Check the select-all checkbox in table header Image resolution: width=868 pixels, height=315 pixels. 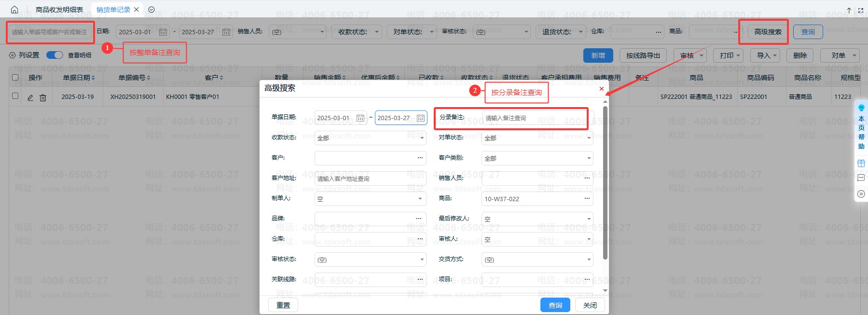[15, 77]
